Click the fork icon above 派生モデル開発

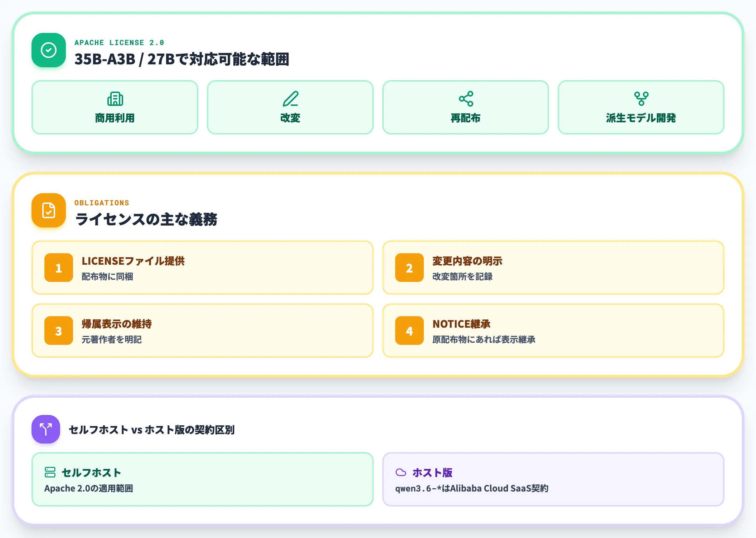pos(641,99)
